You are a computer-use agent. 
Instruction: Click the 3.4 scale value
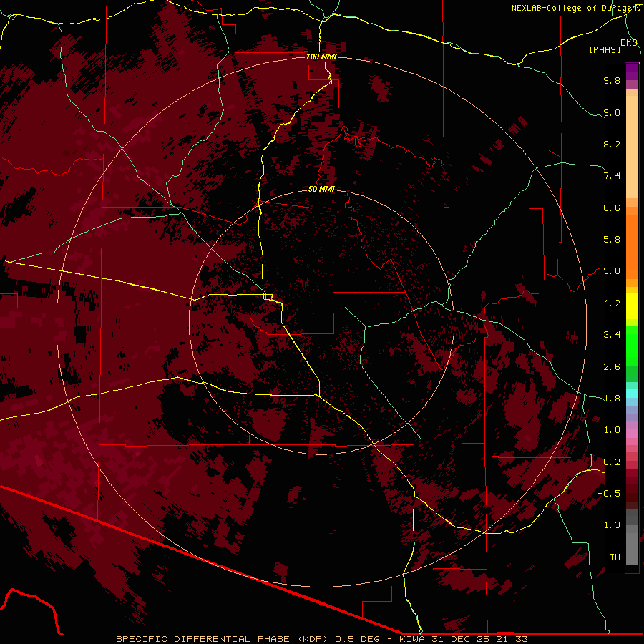tap(612, 335)
